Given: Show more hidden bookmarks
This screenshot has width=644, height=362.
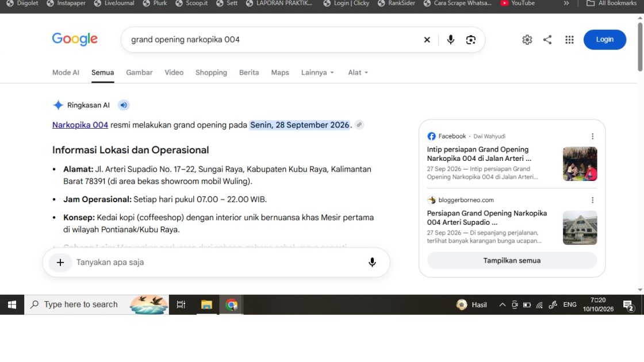Looking at the screenshot, I should tap(566, 3).
